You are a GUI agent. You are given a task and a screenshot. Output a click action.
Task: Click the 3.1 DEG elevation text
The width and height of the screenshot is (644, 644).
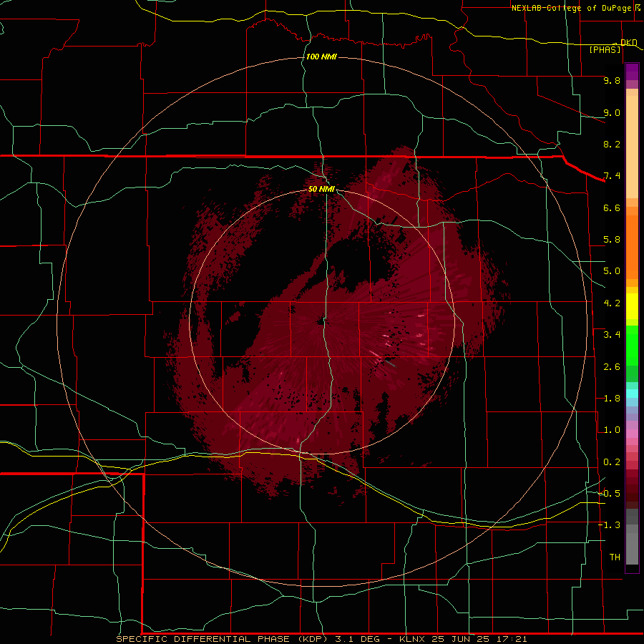click(x=358, y=639)
